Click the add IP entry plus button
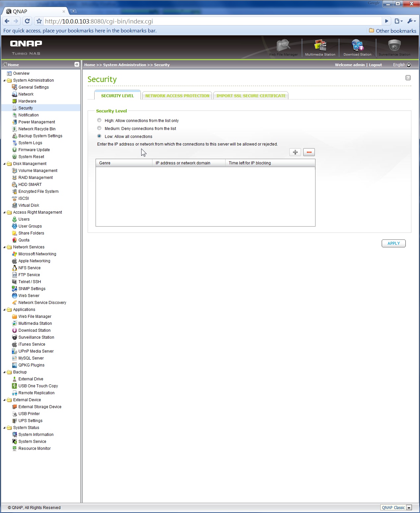Screen dimensions: 420x513 (x=295, y=152)
